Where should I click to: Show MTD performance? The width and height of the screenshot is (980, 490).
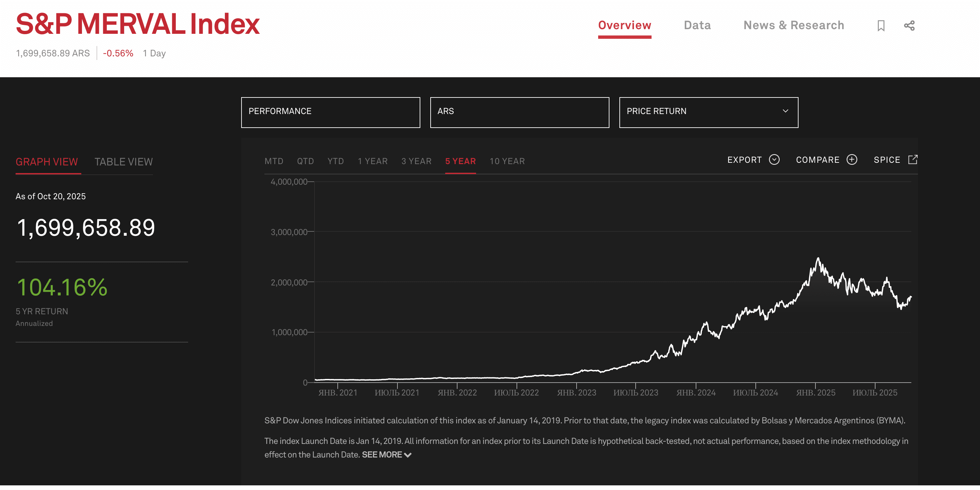(274, 161)
